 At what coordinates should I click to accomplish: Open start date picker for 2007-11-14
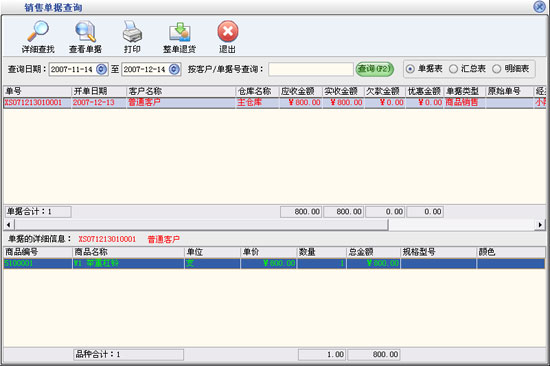[x=101, y=69]
